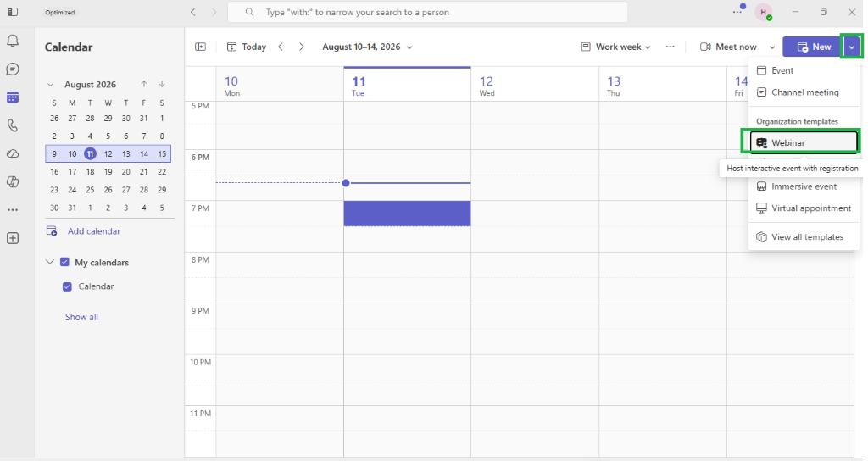Select day 14 in mini calendar
This screenshot has height=461, width=868.
[x=144, y=154]
